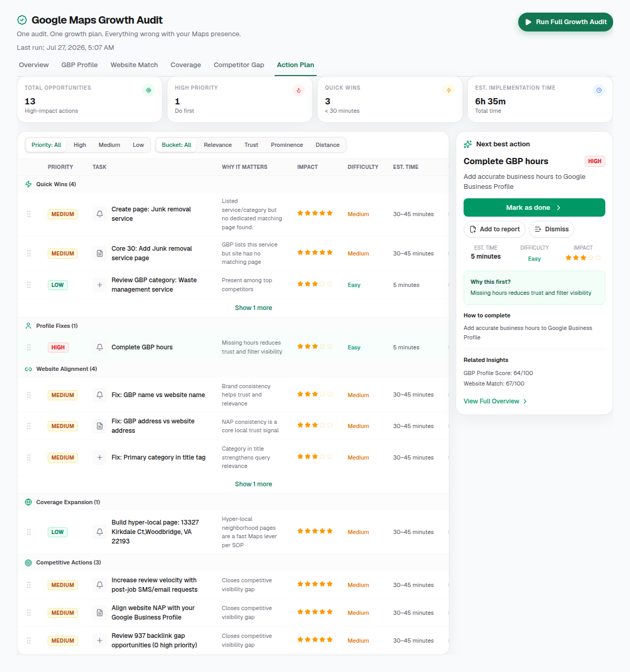
Task: Click the Why this first? info box
Action: pos(534,287)
